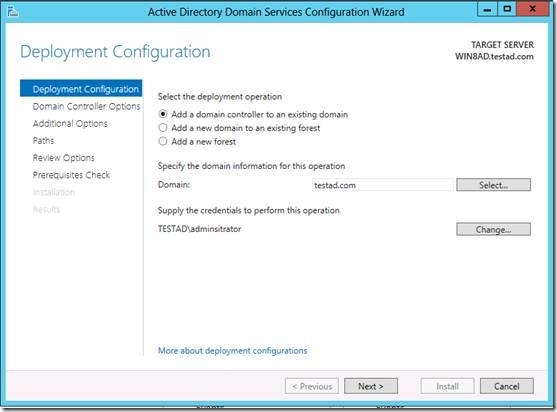Minimize the wizard window
Viewport: 557px width, 412px height.
(487, 9)
